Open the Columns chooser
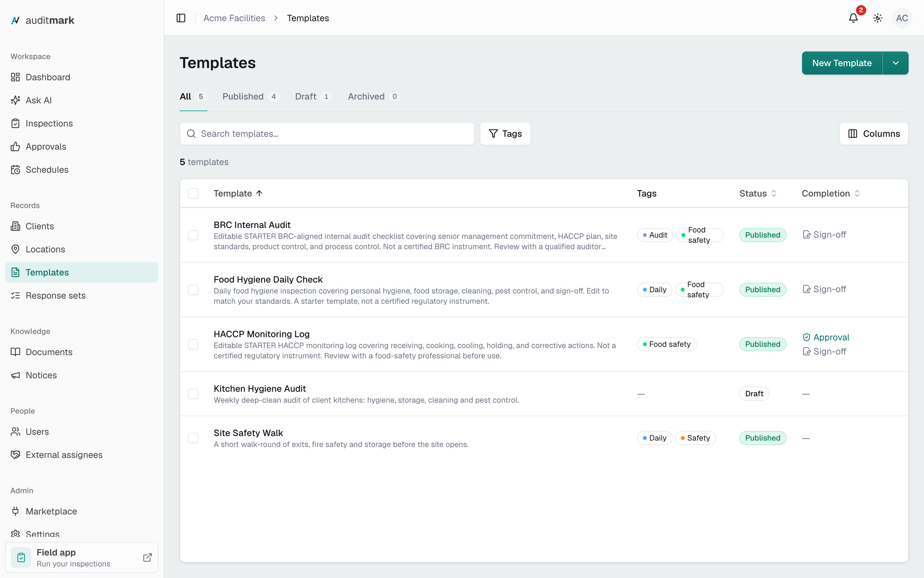Viewport: 924px width, 578px height. 874,134
